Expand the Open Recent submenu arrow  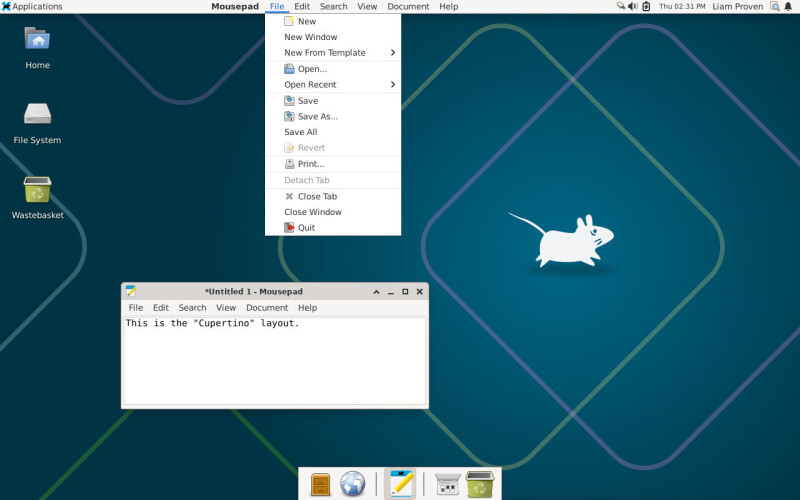393,84
